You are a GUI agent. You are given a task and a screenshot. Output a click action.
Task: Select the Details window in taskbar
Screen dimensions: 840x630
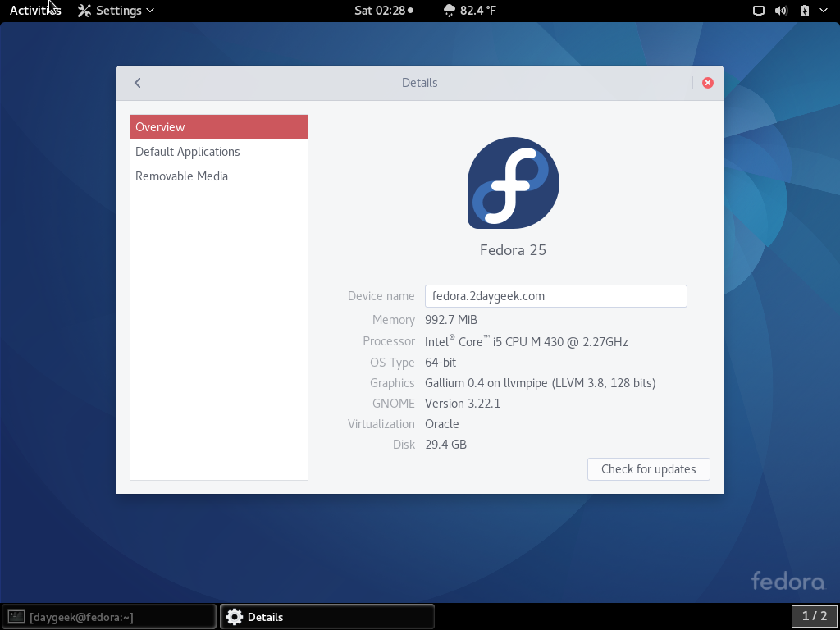(326, 617)
